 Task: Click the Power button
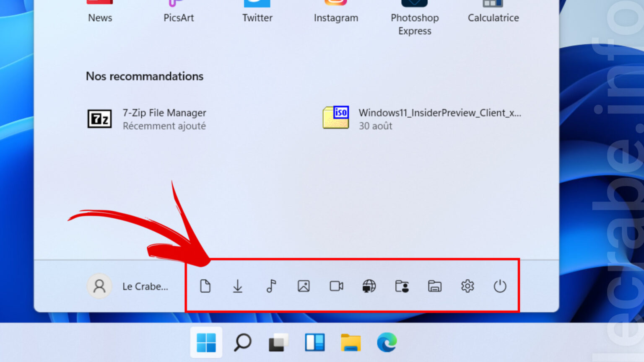tap(500, 286)
